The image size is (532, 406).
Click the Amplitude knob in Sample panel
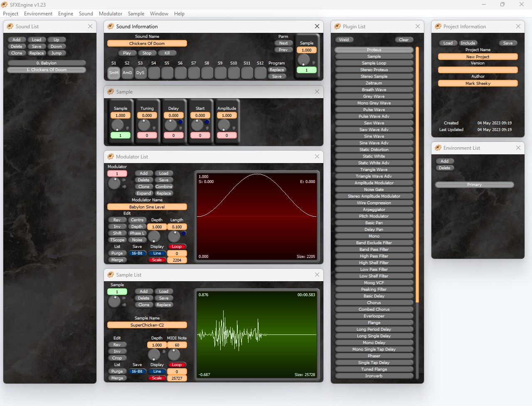[x=224, y=124]
